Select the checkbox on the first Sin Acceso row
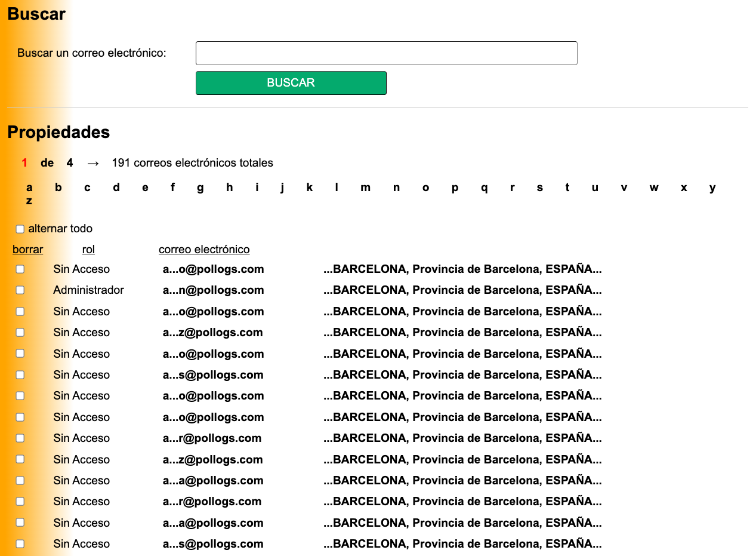 point(20,269)
